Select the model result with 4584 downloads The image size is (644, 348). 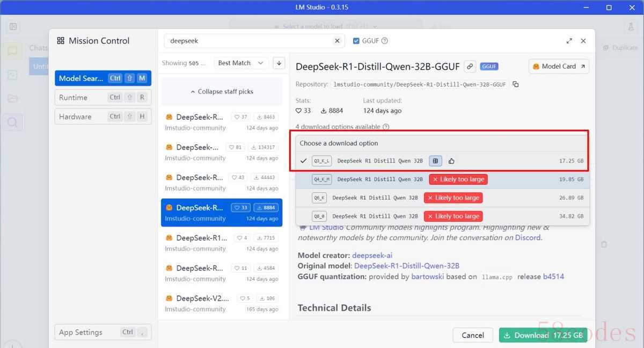pos(222,273)
